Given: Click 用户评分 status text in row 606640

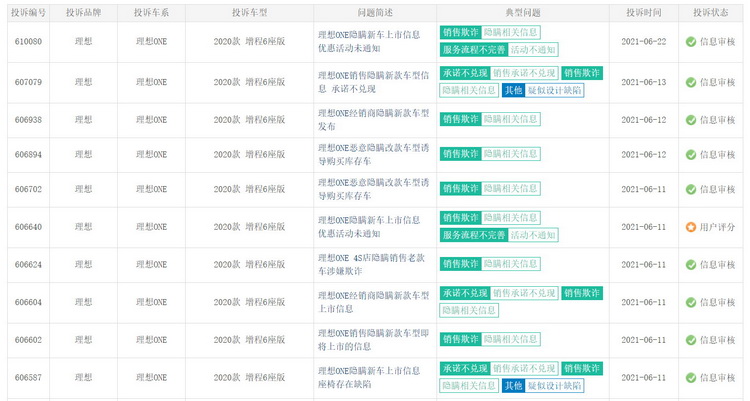Looking at the screenshot, I should pyautogui.click(x=717, y=227).
